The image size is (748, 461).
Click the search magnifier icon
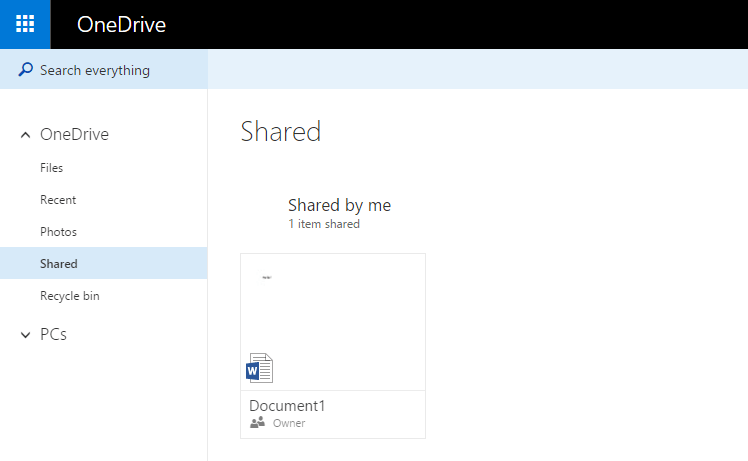(x=25, y=70)
